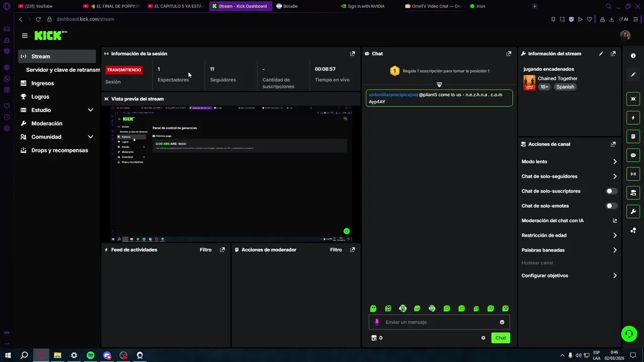Pop out the Chat panel
Screen dimensions: 644x362
click(x=509, y=53)
